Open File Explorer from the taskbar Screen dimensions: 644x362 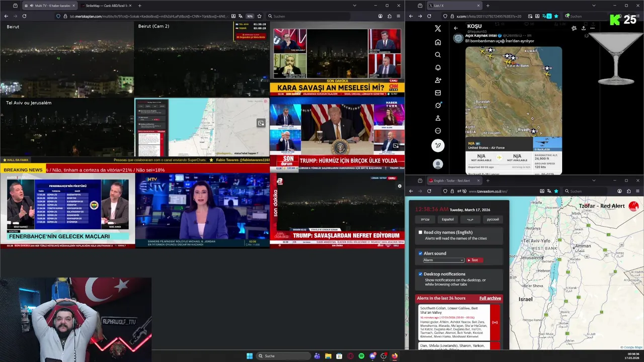point(328,356)
